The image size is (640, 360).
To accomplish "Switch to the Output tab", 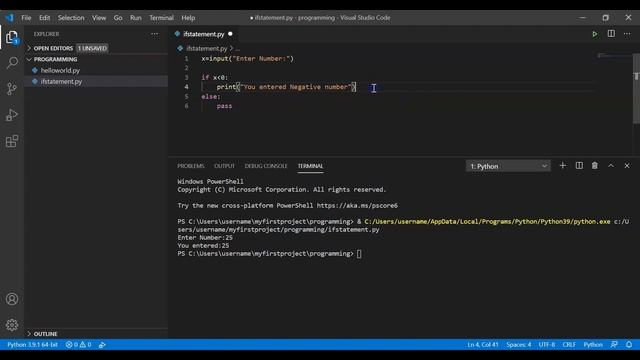I will click(x=224, y=166).
